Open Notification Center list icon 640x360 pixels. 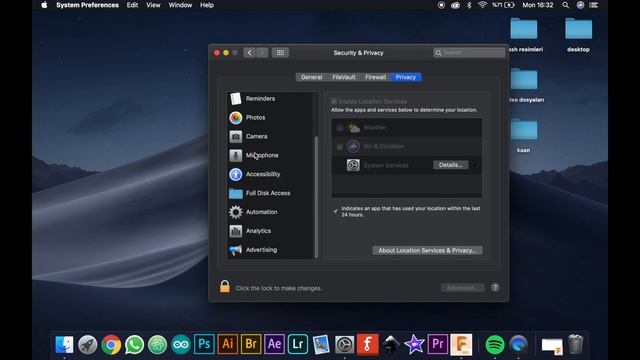pos(593,5)
